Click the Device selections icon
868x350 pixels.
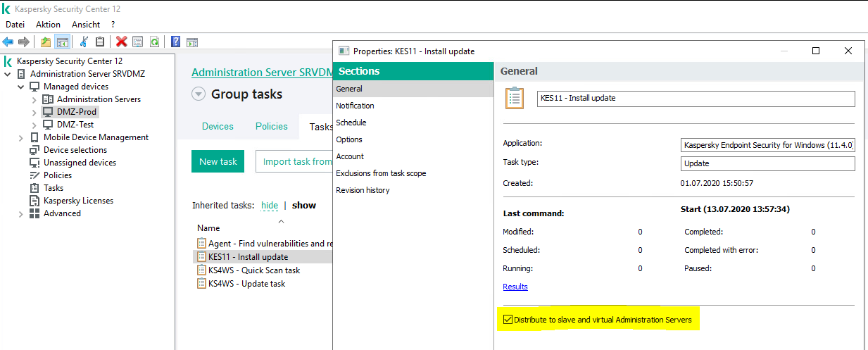click(x=34, y=150)
